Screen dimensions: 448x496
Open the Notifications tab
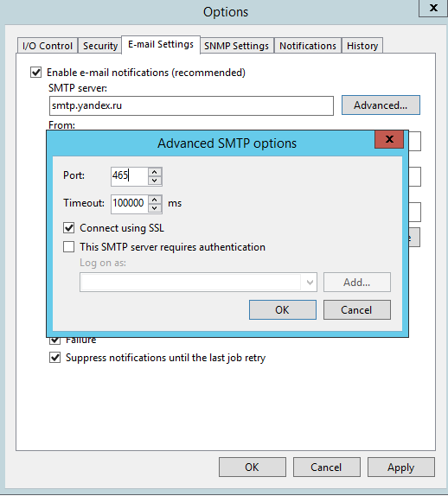click(x=308, y=46)
